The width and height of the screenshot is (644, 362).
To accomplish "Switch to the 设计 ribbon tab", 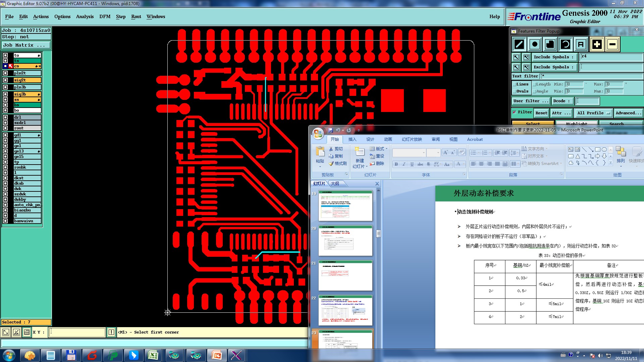I will click(x=370, y=139).
